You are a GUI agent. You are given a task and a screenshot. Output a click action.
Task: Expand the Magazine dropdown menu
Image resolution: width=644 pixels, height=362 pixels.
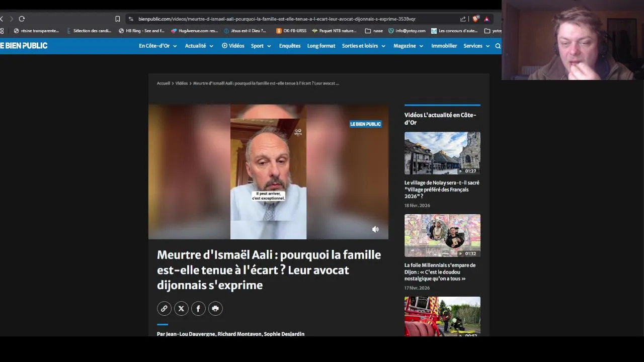[x=409, y=46]
